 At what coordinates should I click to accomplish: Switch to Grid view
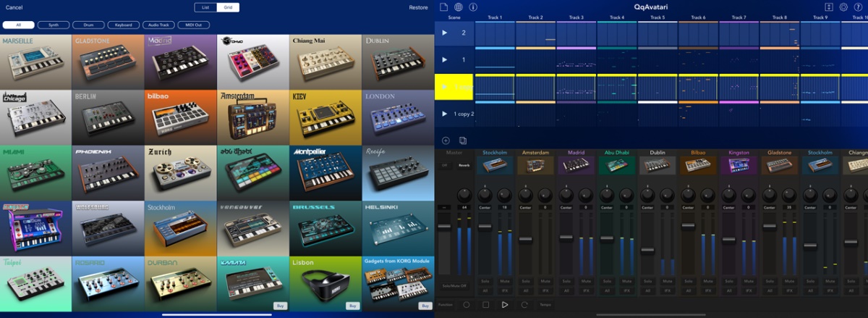tap(228, 7)
